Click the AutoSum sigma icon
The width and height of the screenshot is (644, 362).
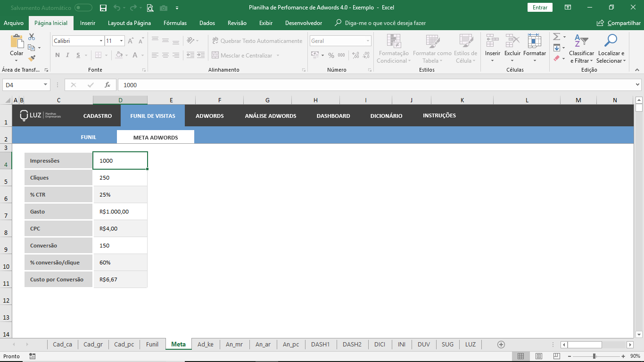coord(556,37)
